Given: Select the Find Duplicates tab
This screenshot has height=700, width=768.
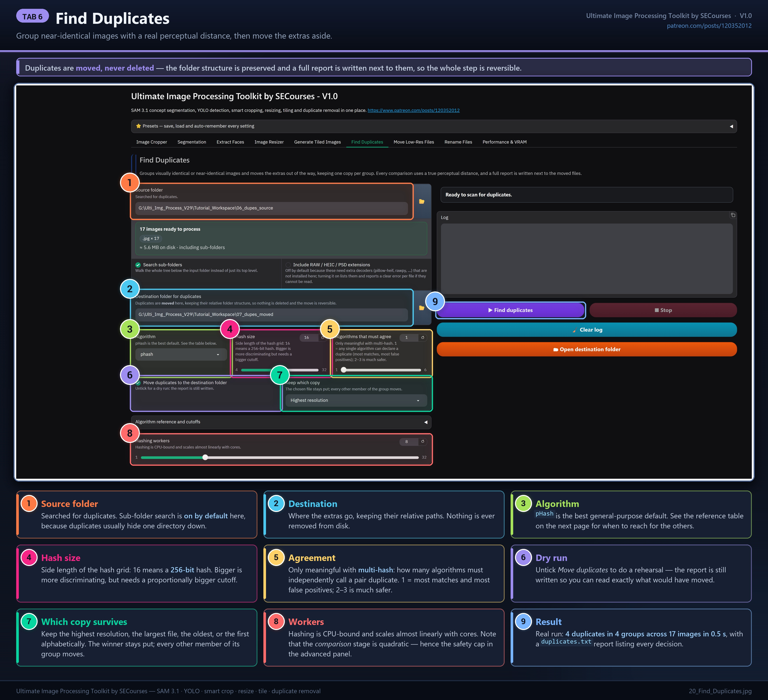Looking at the screenshot, I should (367, 142).
